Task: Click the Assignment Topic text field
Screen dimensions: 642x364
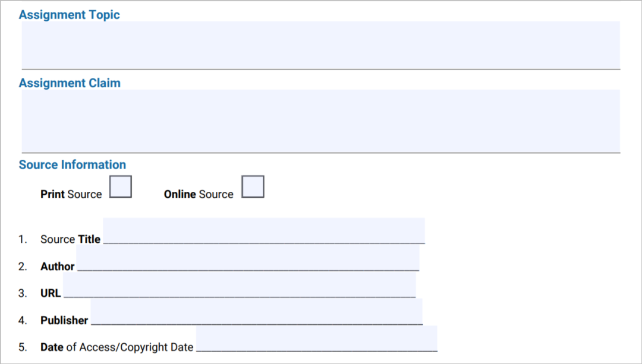Action: tap(320, 45)
